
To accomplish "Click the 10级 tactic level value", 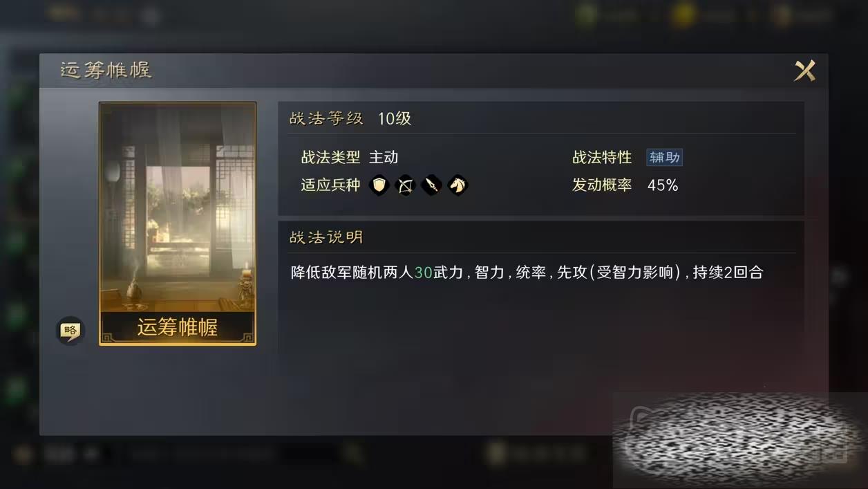I will (394, 118).
